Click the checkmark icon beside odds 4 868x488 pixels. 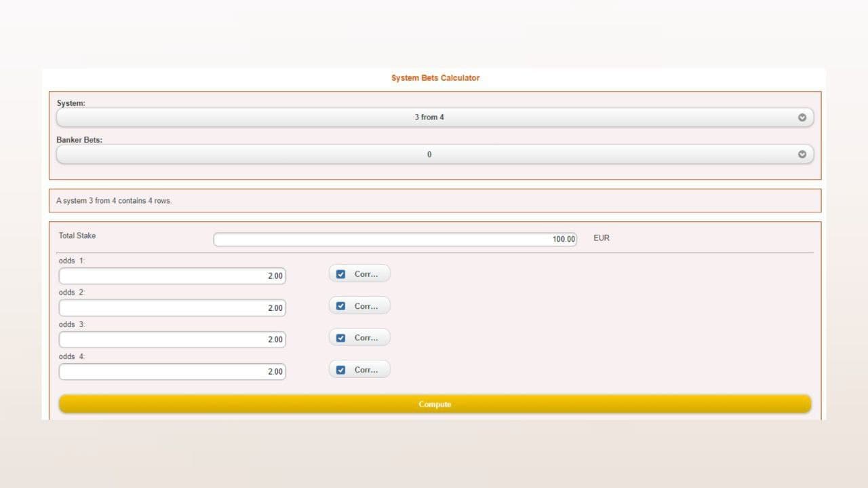(x=341, y=369)
